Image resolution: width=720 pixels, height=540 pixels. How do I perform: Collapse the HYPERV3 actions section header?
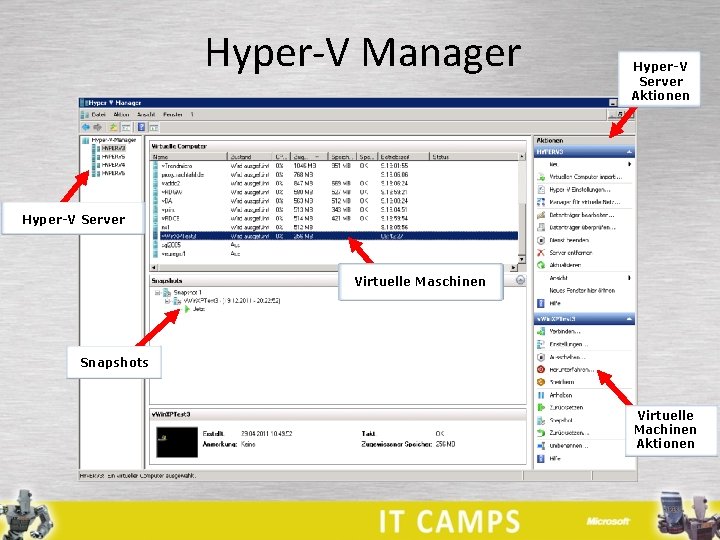pyautogui.click(x=584, y=152)
